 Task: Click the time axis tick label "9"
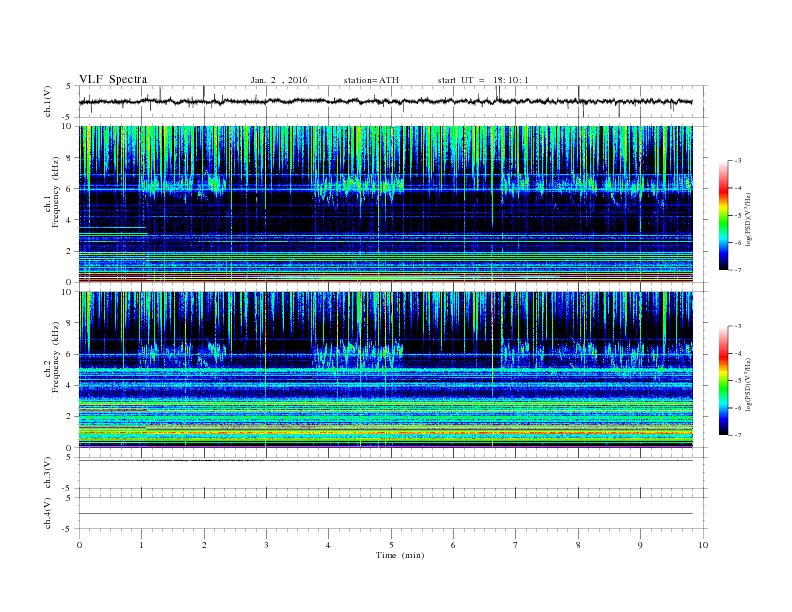(640, 545)
